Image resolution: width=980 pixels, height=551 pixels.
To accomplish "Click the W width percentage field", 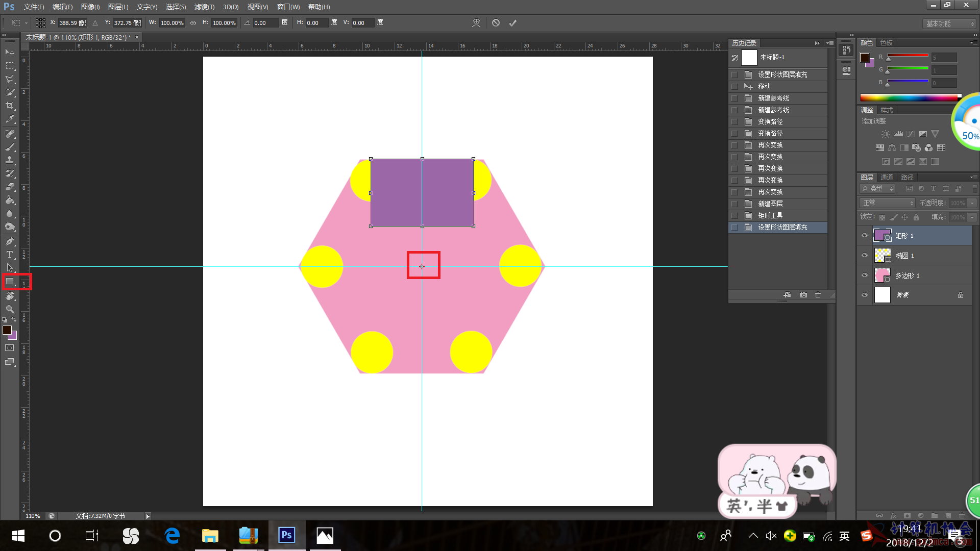I will 172,23.
